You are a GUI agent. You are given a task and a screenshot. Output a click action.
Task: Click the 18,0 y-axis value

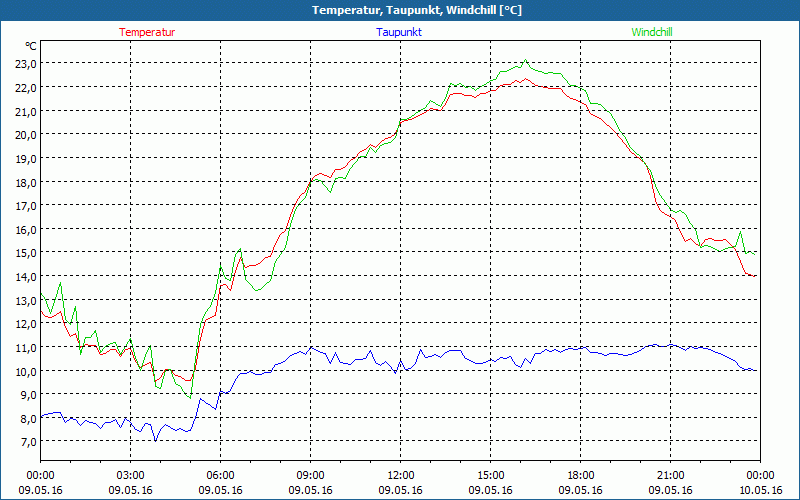point(26,182)
